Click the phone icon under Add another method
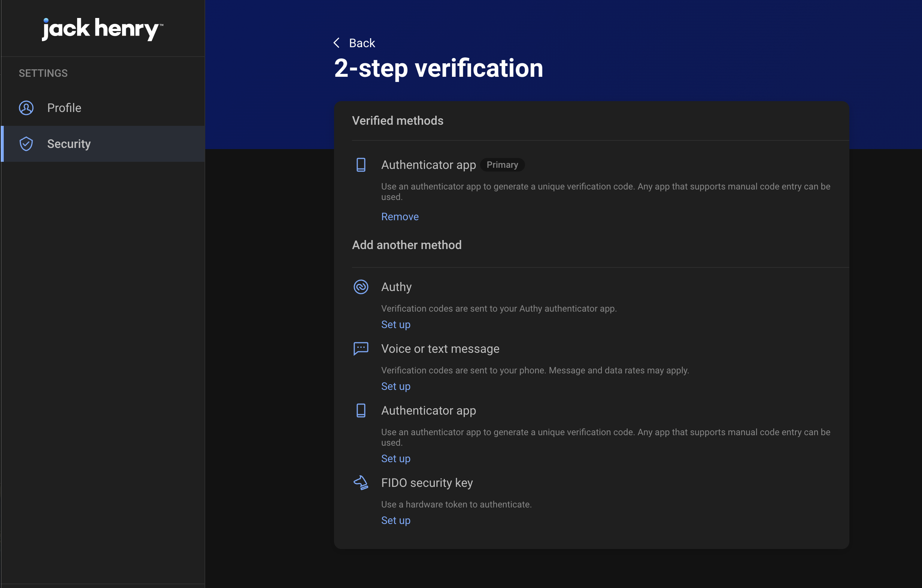This screenshot has width=922, height=588. [360, 410]
